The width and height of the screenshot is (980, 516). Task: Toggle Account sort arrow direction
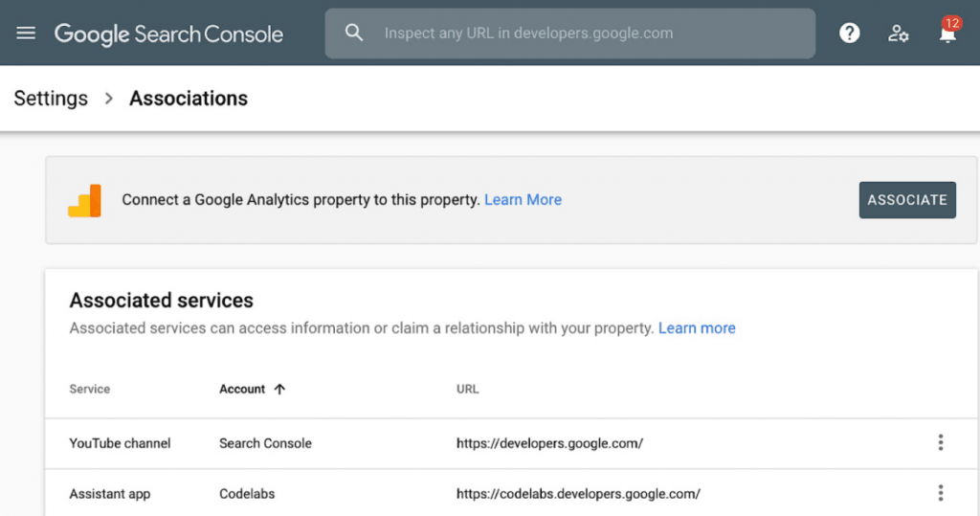tap(279, 390)
